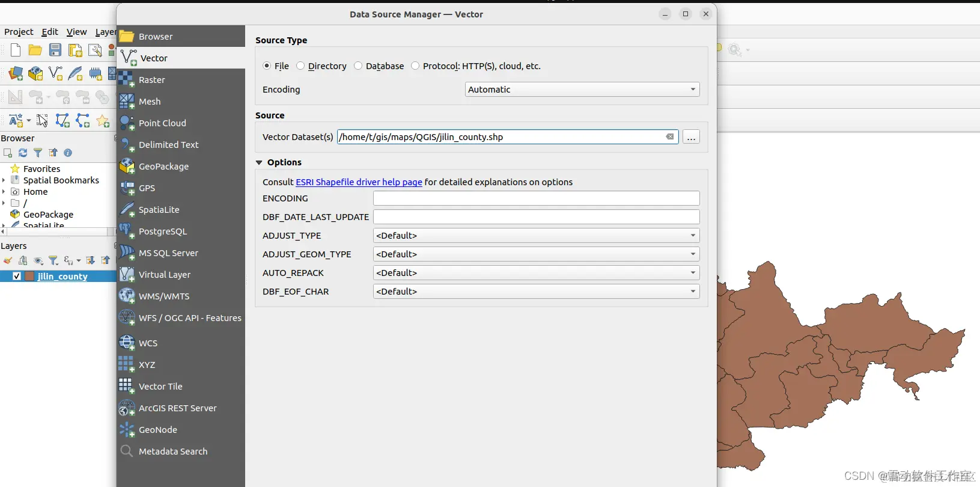Collapse the Options section triangle
The image size is (980, 487).
pyautogui.click(x=259, y=162)
